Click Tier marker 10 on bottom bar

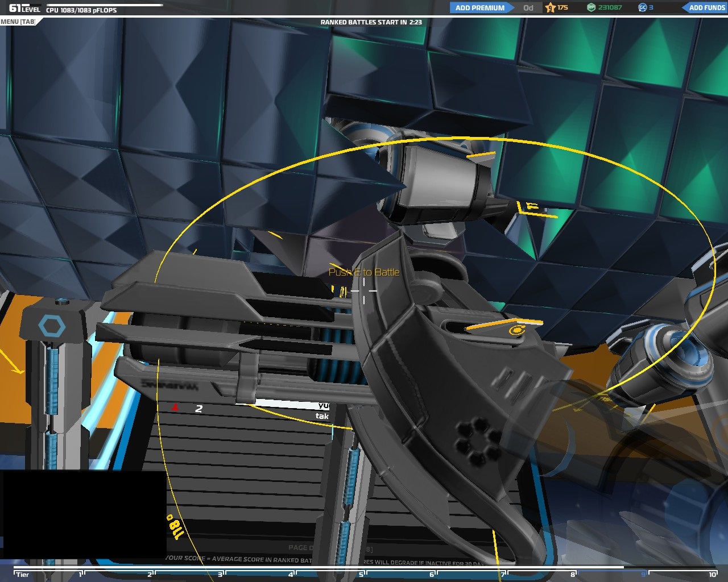712,574
